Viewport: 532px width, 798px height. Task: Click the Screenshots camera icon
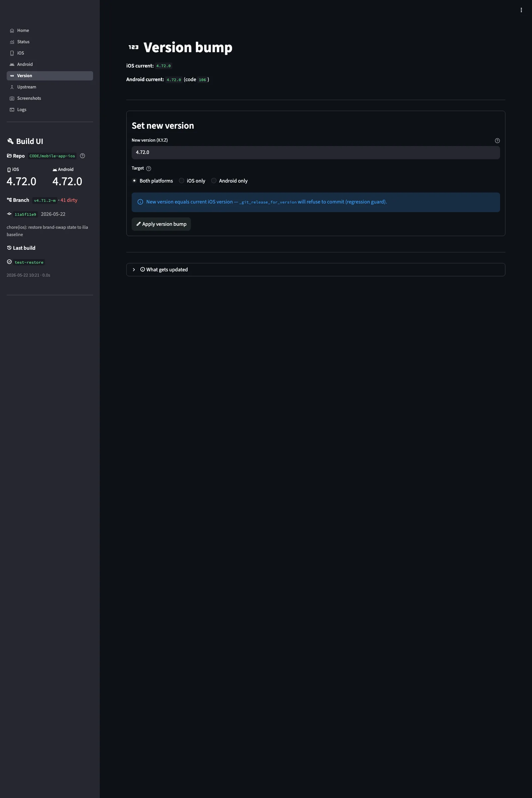[x=12, y=98]
